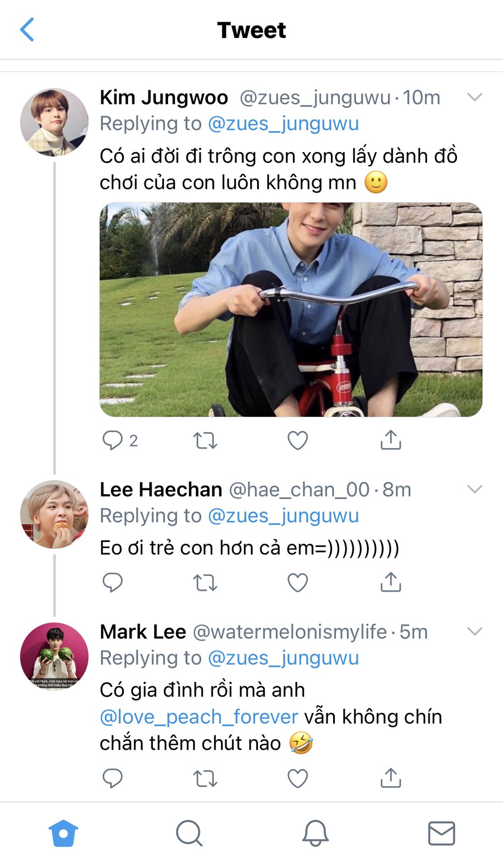Open dropdown chevron on Mark Lee's tweet

click(475, 632)
